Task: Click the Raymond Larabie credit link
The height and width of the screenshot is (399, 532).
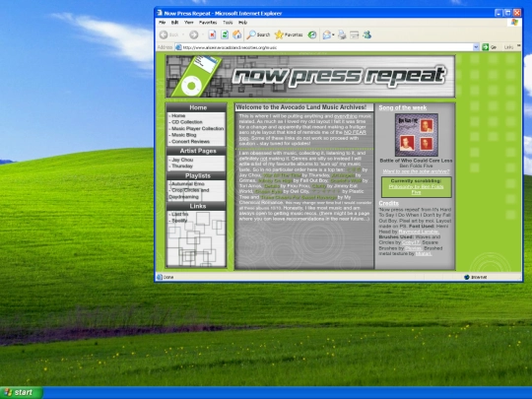Action: pyautogui.click(x=419, y=232)
